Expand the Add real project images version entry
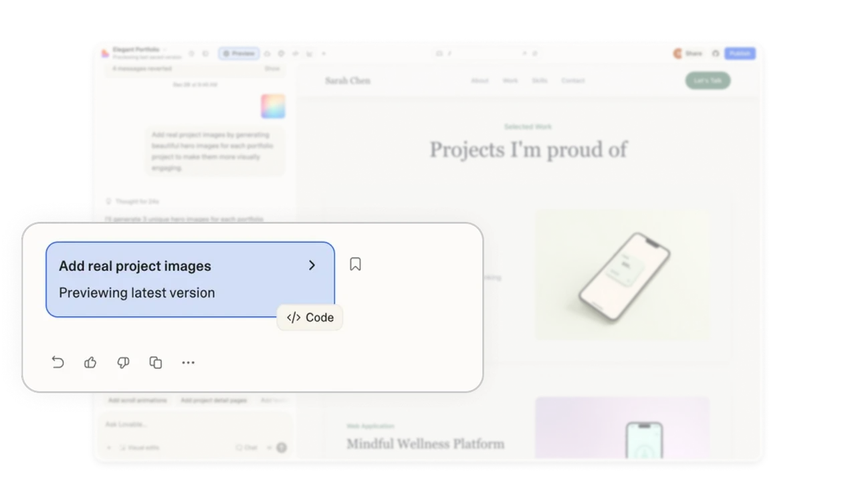The image size is (856, 504). (x=311, y=265)
